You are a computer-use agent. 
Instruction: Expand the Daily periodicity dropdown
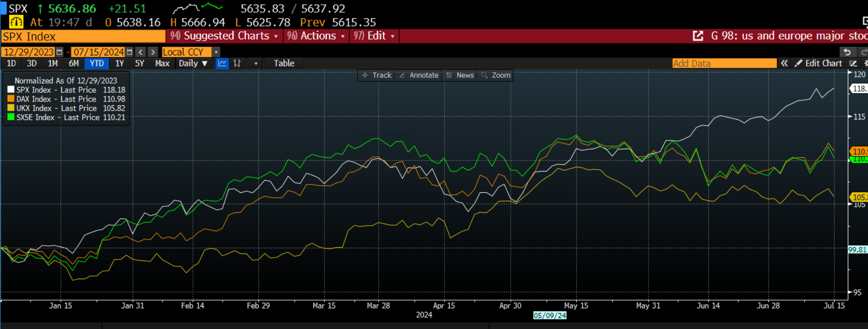(x=193, y=63)
